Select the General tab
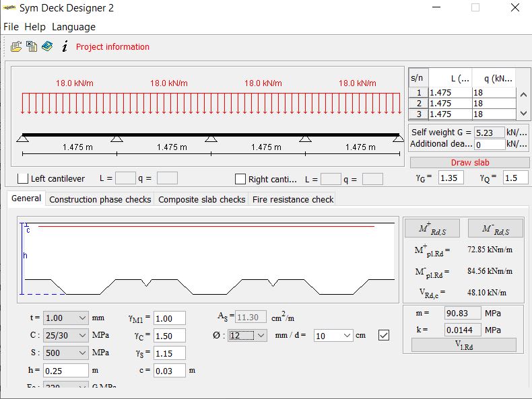 click(26, 198)
